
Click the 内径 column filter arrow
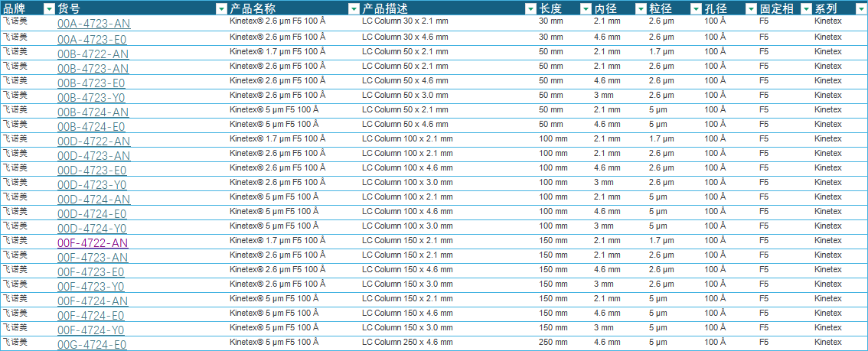[641, 8]
